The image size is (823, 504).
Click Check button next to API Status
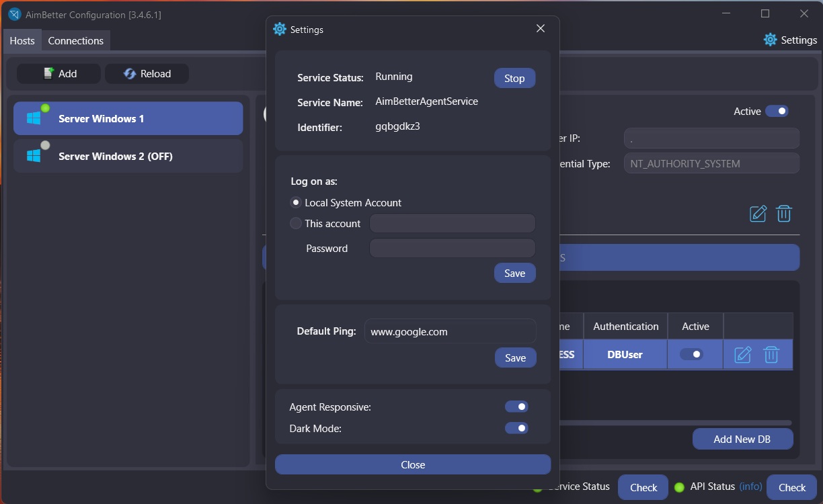click(792, 487)
